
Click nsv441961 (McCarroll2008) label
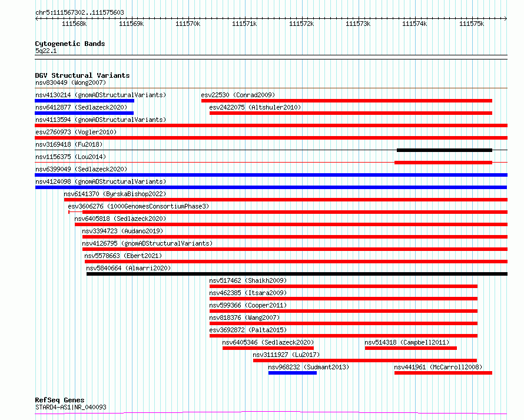(438, 367)
